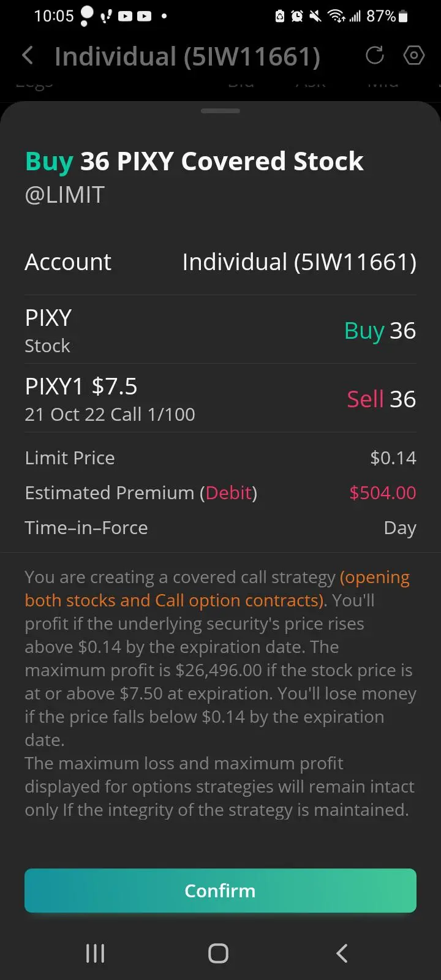Open the hexagon settings icon
The height and width of the screenshot is (980, 441).
pos(414,56)
